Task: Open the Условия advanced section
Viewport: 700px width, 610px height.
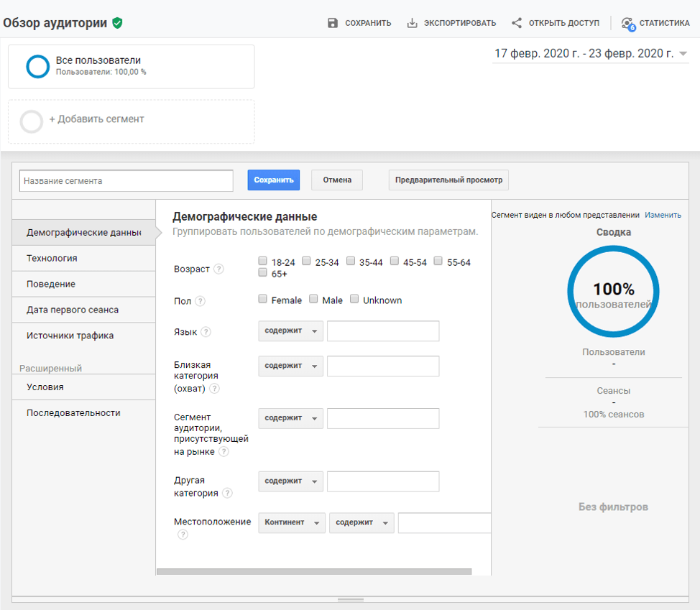Action: [84, 387]
